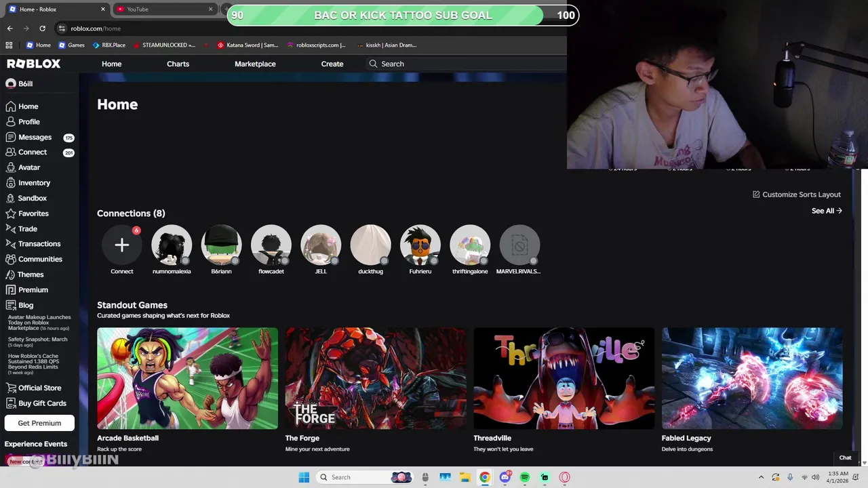
Task: Open the Windows Start menu
Action: [x=304, y=477]
